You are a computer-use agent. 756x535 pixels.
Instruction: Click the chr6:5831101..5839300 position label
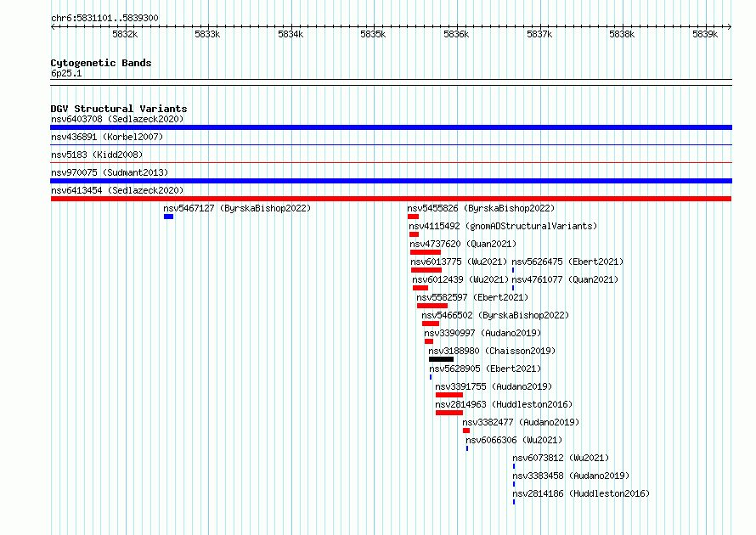click(104, 18)
